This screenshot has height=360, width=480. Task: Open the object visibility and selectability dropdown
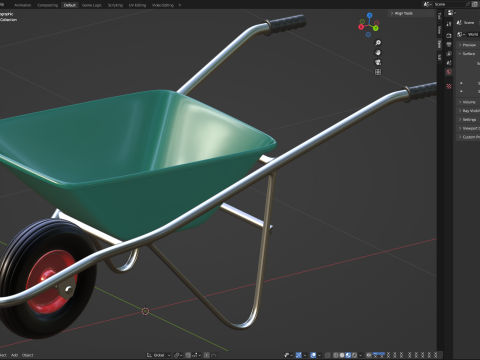(x=288, y=355)
